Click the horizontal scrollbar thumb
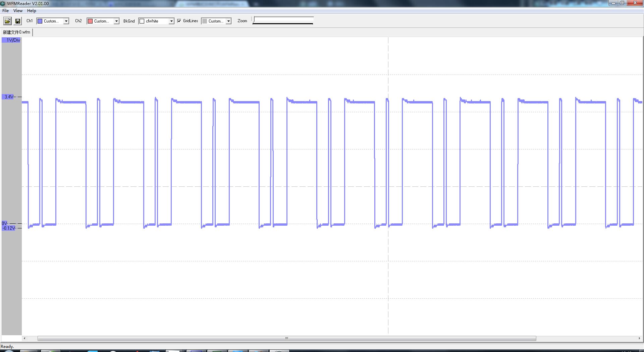Image resolution: width=644 pixels, height=352 pixels. click(x=287, y=338)
